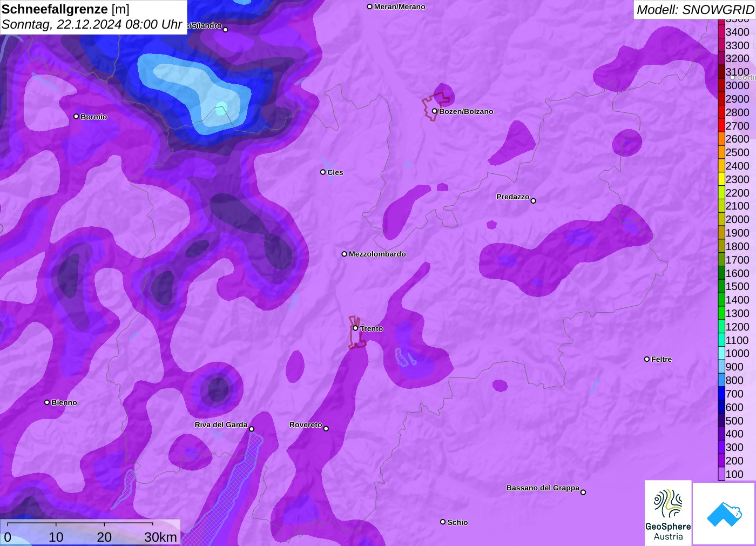
Task: Click the Meran/Merano city marker dot
Action: [x=369, y=6]
